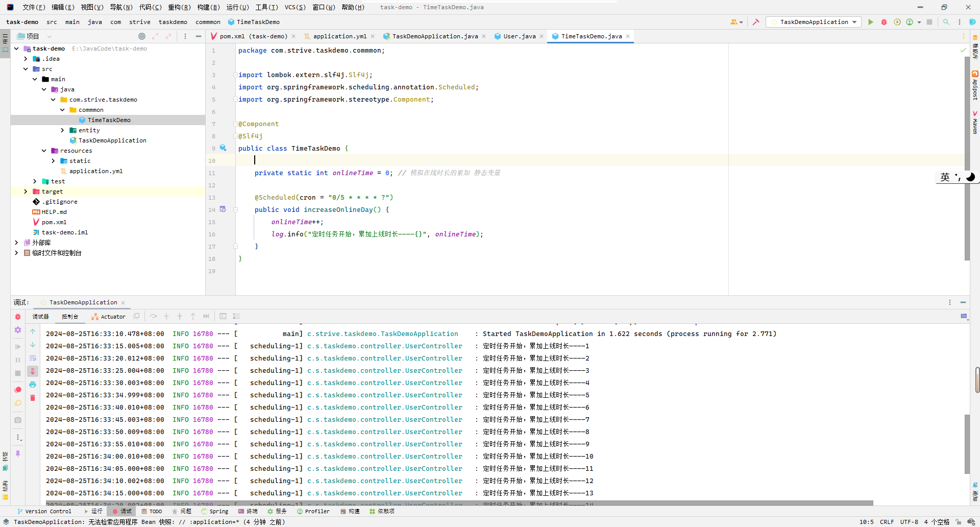Open 重构(R) menu
980x527 pixels.
click(x=179, y=7)
